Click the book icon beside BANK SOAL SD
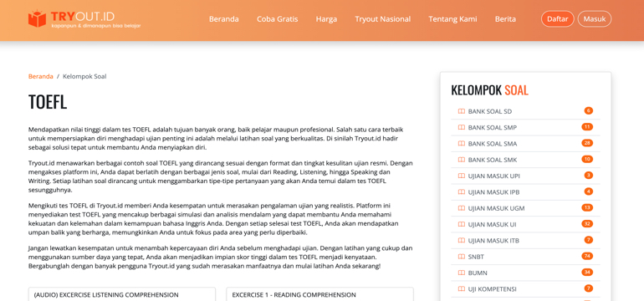The image size is (644, 301). 461,111
